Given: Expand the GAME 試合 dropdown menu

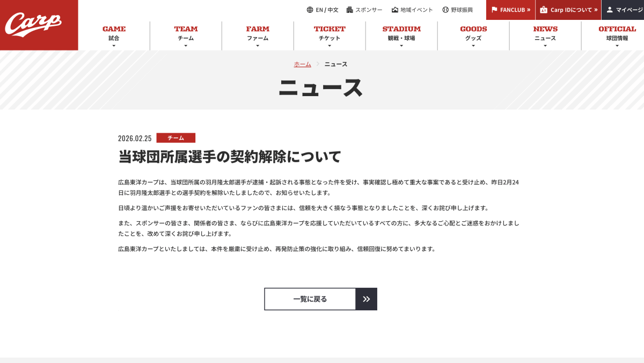Looking at the screenshot, I should [x=114, y=35].
